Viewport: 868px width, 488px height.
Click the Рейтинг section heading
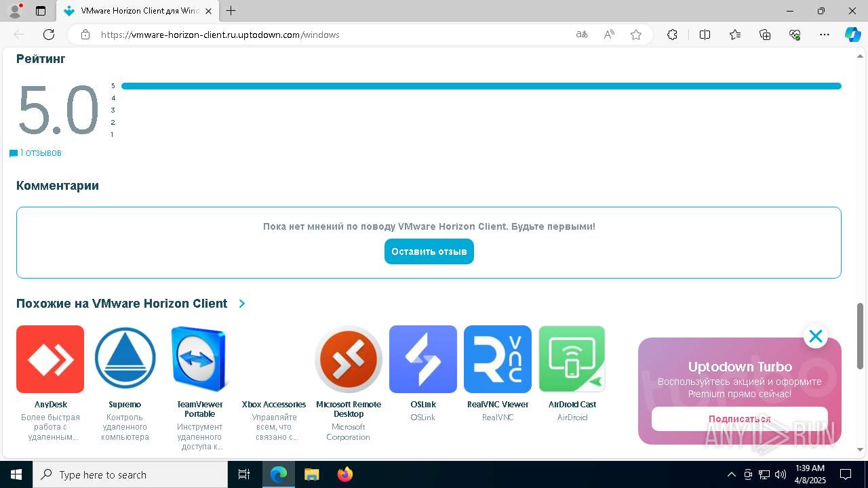click(x=41, y=59)
